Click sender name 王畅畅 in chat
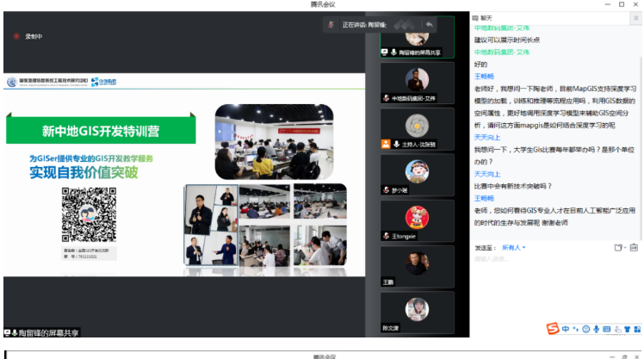This screenshot has width=644, height=359. point(484,77)
